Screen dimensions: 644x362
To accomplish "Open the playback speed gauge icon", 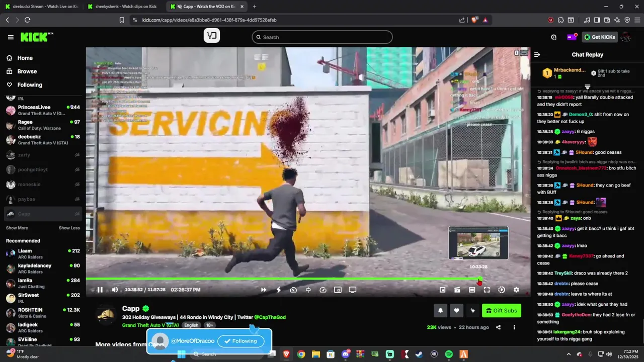I will pyautogui.click(x=323, y=290).
